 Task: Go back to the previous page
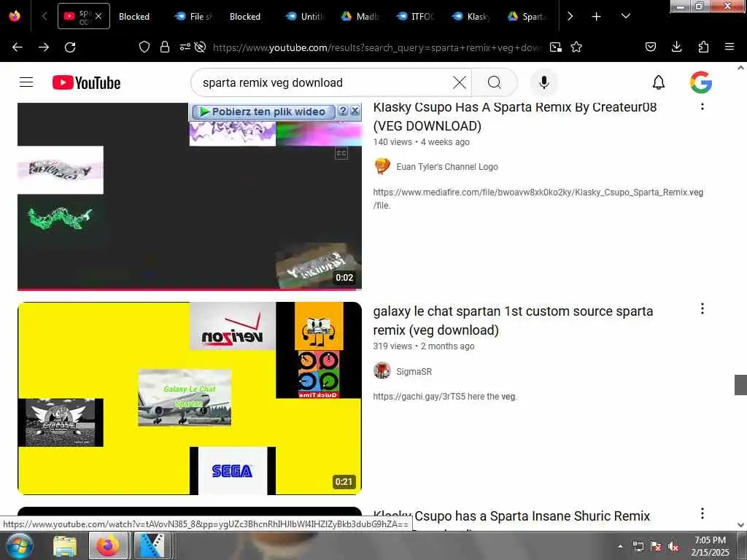pyautogui.click(x=18, y=47)
